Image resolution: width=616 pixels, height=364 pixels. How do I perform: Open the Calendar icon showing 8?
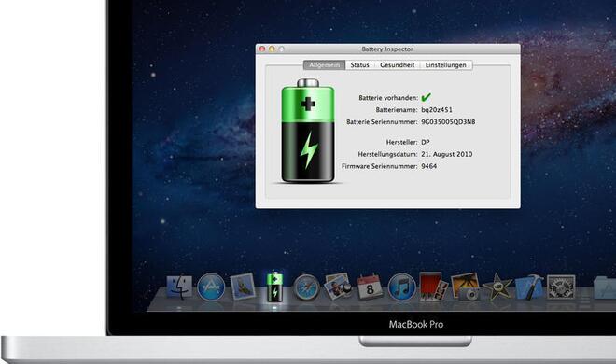370,287
